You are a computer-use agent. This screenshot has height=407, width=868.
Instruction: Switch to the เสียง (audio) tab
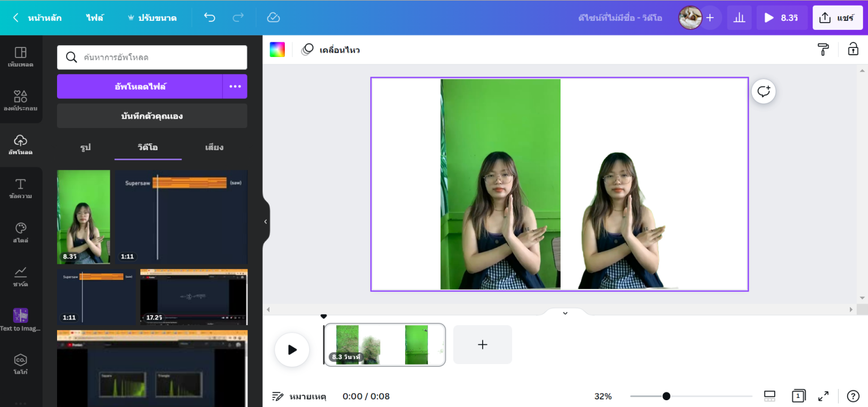click(214, 147)
